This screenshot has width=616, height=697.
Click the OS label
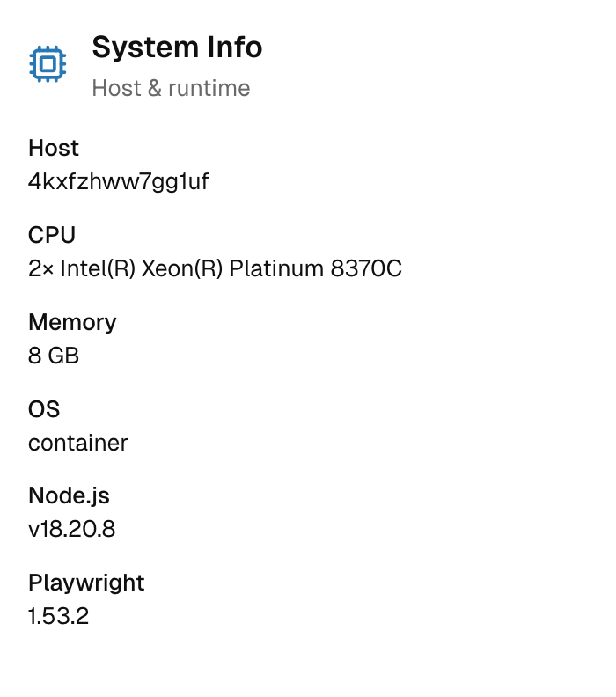(43, 409)
